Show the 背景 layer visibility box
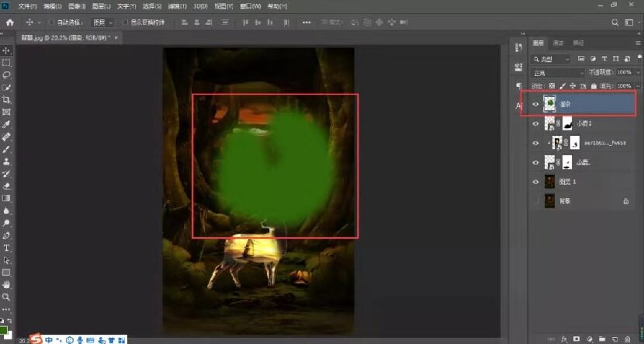 (x=535, y=201)
